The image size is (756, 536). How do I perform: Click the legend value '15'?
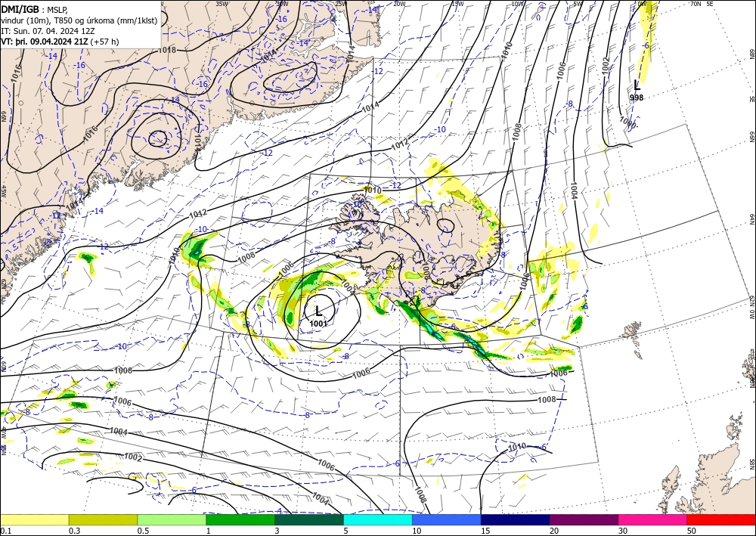[x=485, y=531]
